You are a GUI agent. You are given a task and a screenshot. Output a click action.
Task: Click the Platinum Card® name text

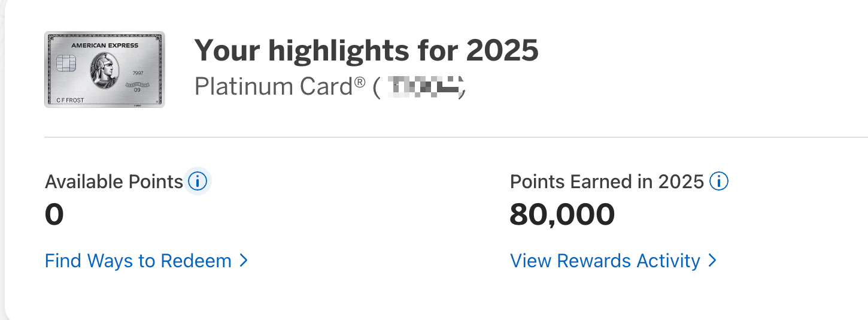[x=280, y=87]
